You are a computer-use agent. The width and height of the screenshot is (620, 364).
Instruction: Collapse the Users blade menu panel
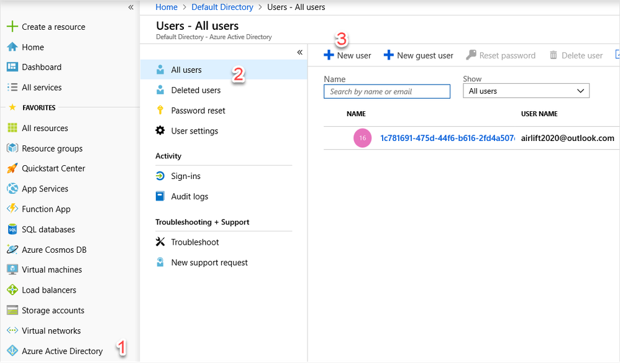pos(299,53)
